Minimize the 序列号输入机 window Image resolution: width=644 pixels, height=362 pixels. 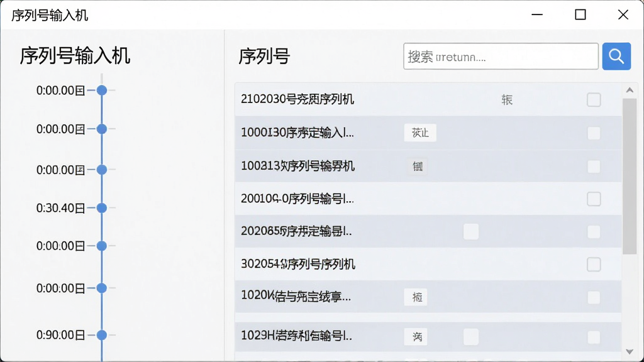click(x=537, y=15)
